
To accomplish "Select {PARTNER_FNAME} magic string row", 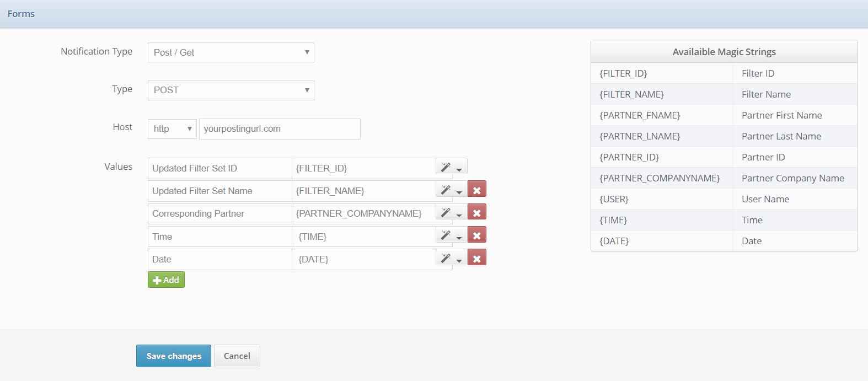I will pos(724,115).
